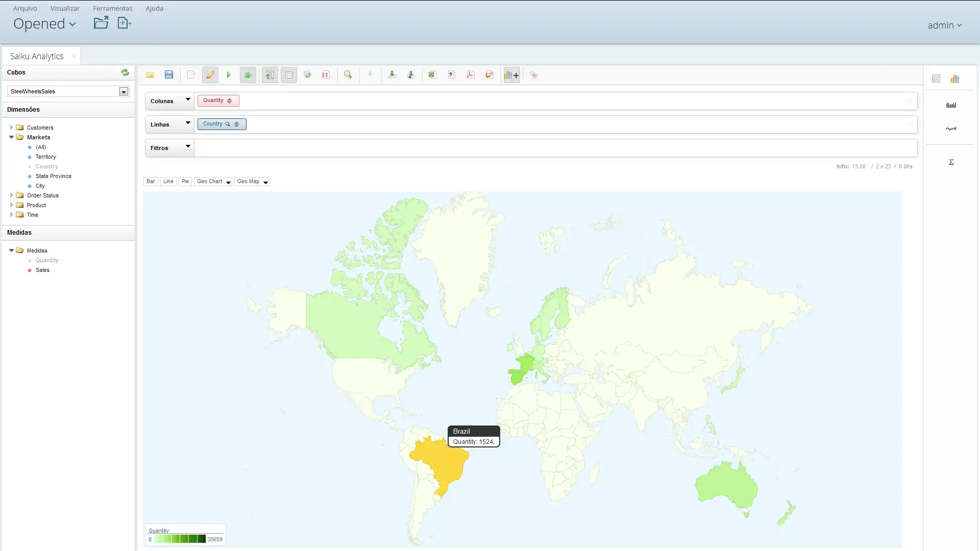Select the Territory level
980x551 pixels.
(x=46, y=157)
